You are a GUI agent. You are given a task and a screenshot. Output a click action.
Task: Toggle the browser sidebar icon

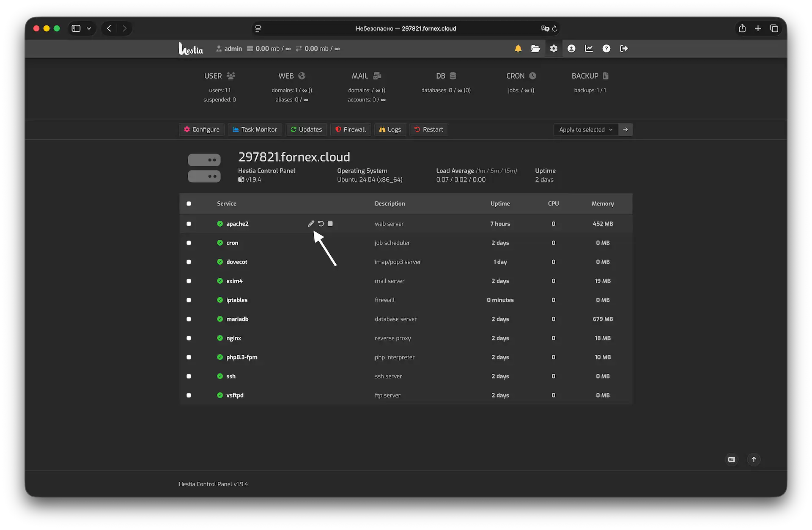point(76,28)
